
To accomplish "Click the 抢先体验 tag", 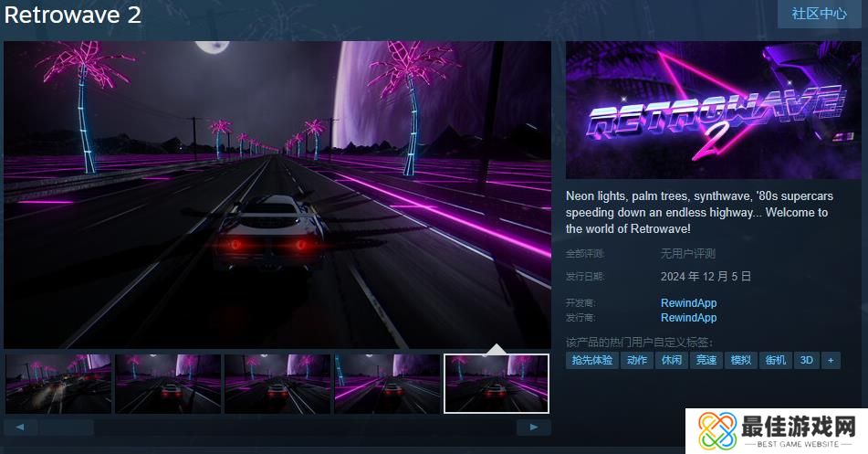I will click(x=591, y=360).
